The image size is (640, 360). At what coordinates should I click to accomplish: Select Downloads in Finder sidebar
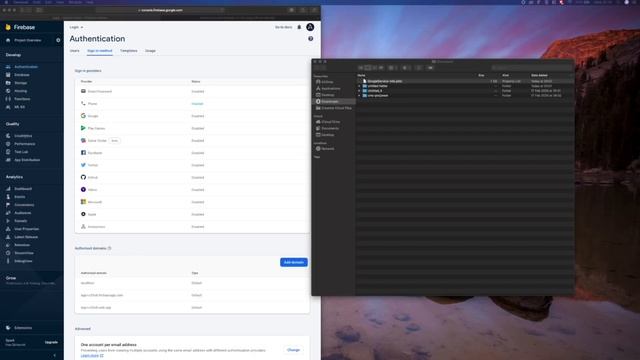333,101
